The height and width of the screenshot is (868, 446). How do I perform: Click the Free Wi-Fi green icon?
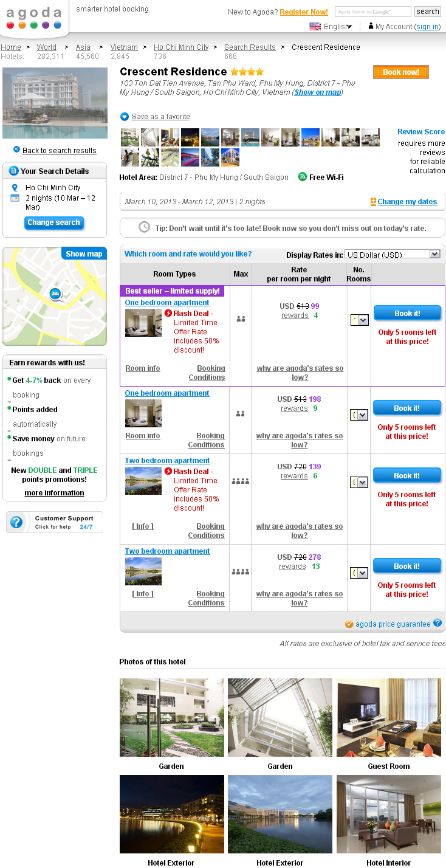click(302, 177)
